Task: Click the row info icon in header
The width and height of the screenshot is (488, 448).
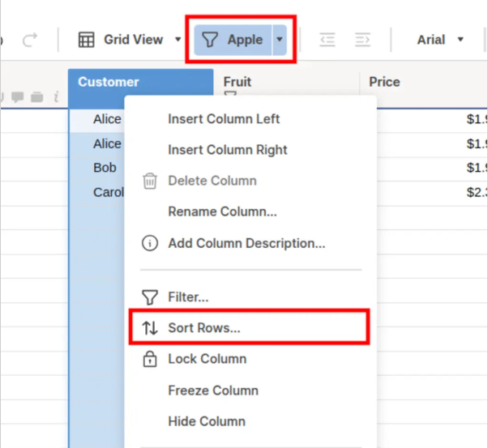Action: (56, 97)
